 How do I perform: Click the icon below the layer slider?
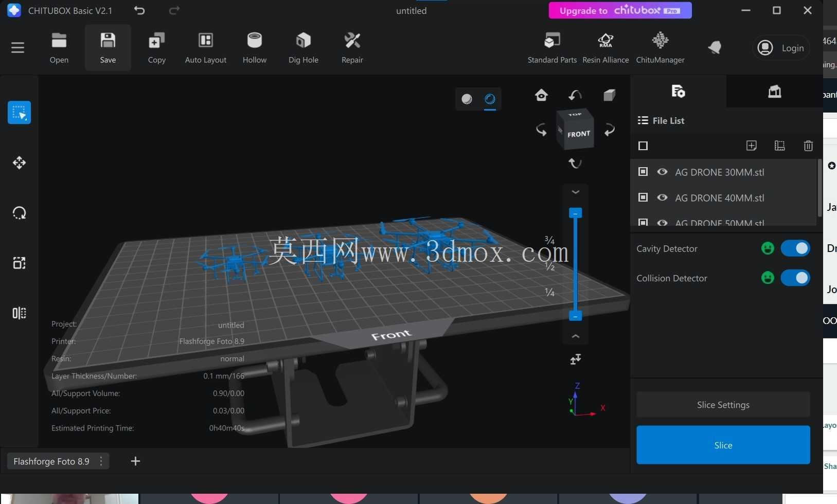(576, 359)
